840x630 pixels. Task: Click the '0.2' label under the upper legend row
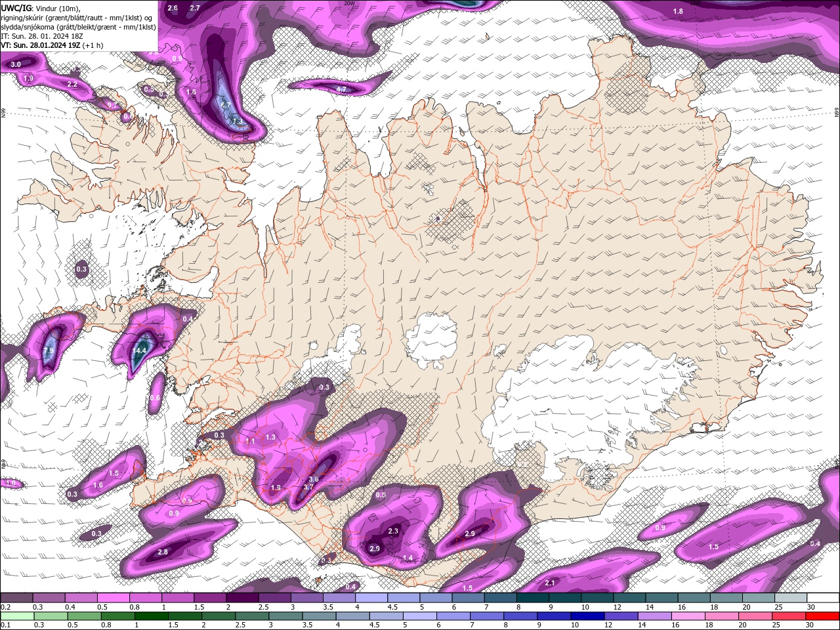coord(5,607)
